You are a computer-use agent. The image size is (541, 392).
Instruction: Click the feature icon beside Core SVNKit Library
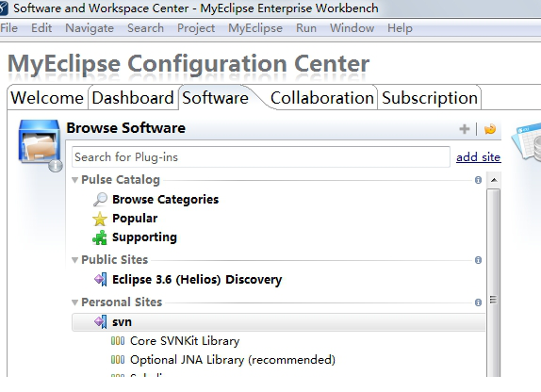point(118,341)
